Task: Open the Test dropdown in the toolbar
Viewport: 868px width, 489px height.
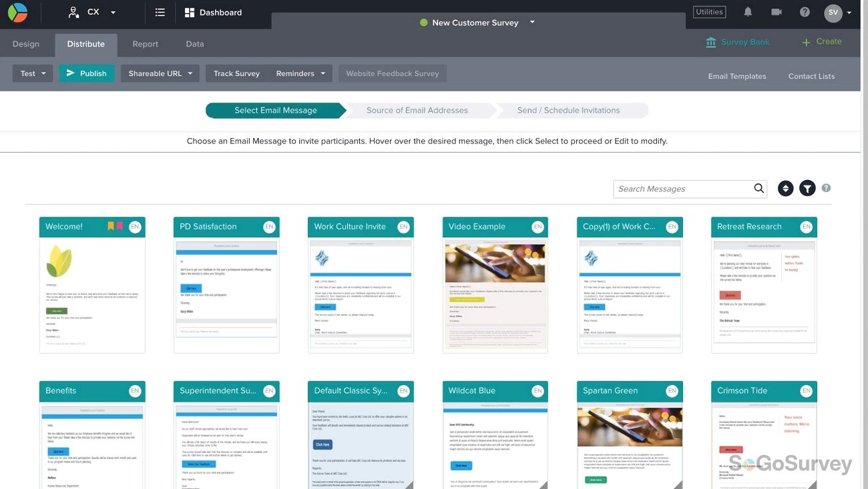Action: pos(31,73)
